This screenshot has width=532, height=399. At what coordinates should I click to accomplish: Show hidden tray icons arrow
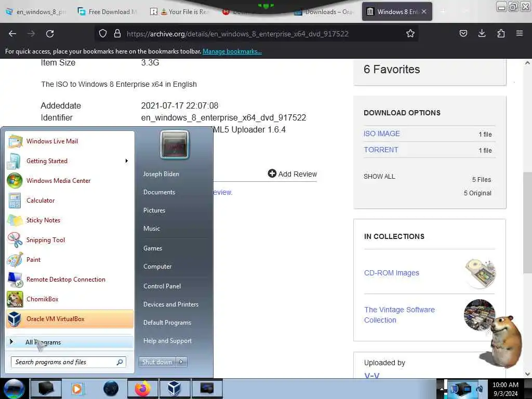[442, 389]
